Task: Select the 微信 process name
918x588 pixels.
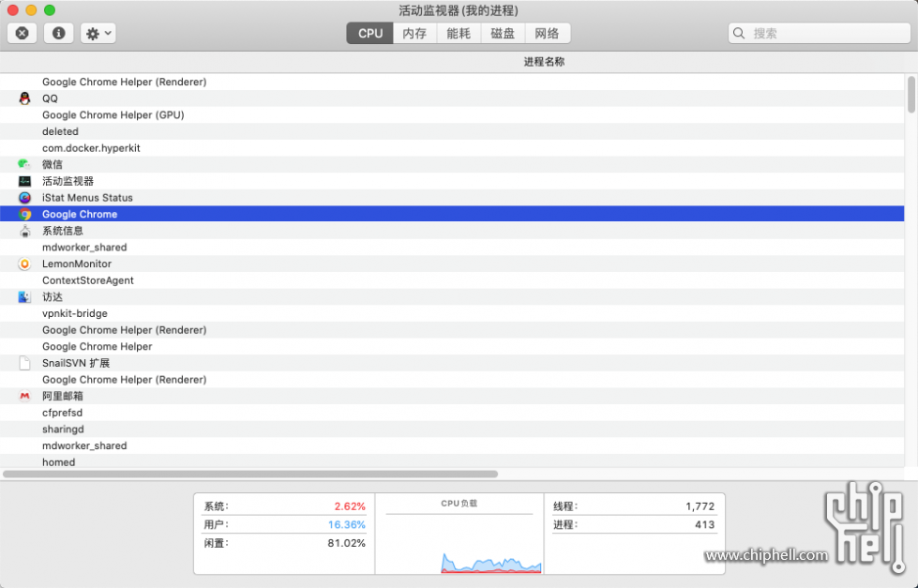Action: point(53,164)
